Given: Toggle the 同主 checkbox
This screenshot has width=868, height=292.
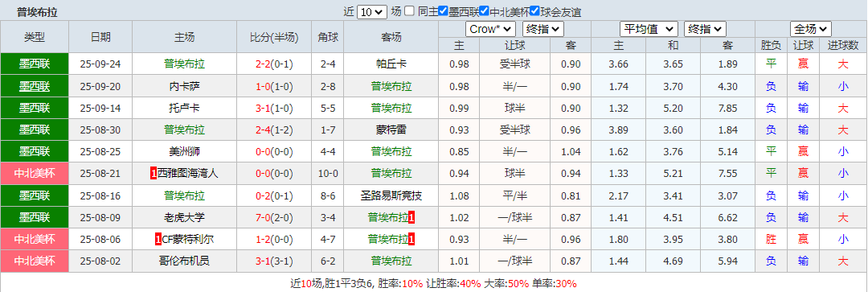Looking at the screenshot, I should [x=409, y=10].
